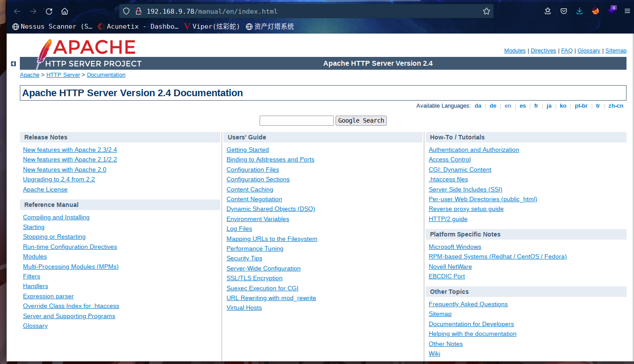The height and width of the screenshot is (364, 634).
Task: Switch language to es
Action: tap(523, 106)
